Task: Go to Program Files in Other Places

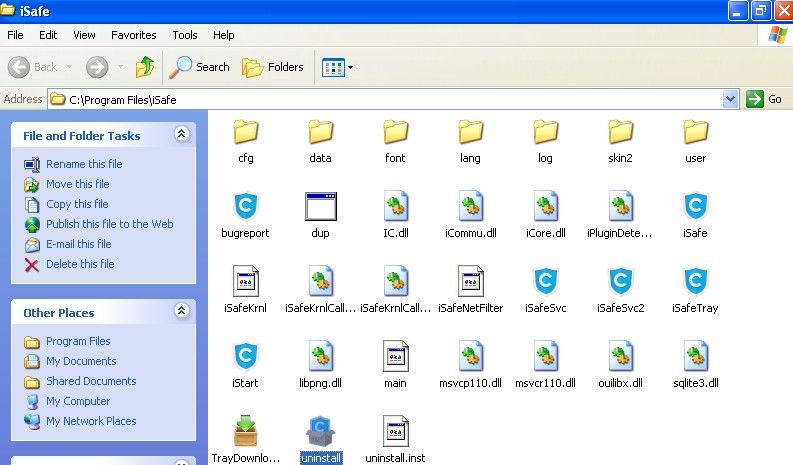Action: point(67,342)
